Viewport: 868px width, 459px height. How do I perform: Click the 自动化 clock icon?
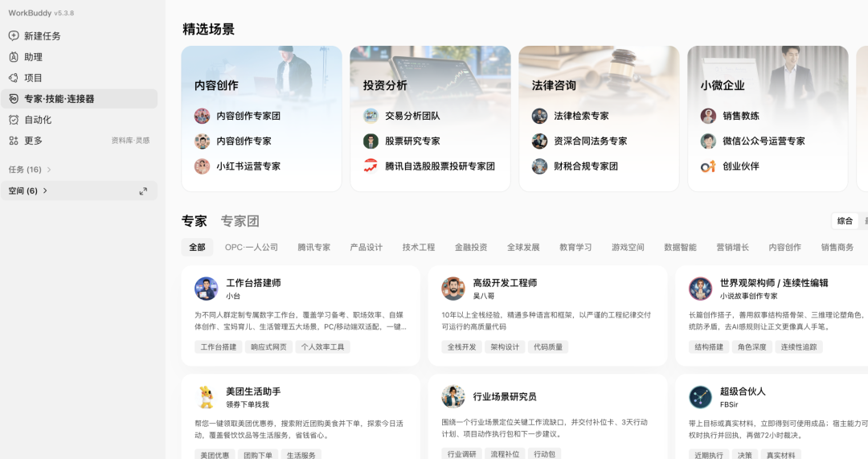pos(14,120)
